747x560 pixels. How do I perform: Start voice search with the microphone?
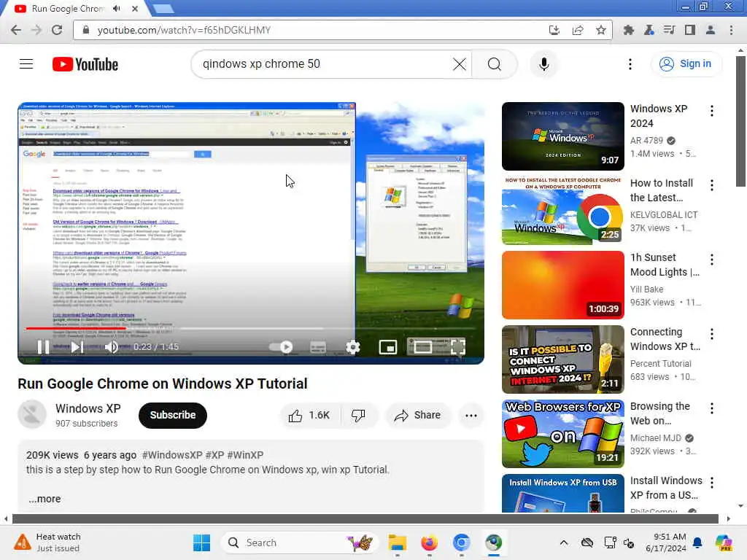(x=543, y=64)
